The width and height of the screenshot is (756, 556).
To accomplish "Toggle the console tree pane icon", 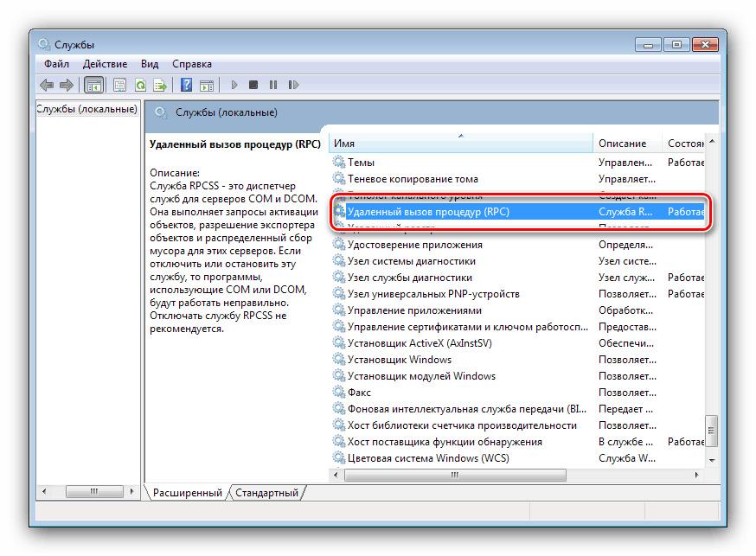I will 93,86.
